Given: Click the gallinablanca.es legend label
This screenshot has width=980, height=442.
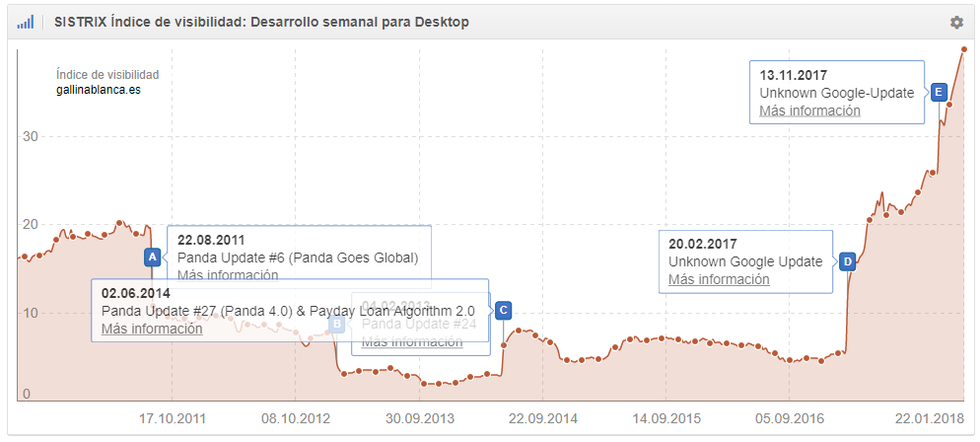Looking at the screenshot, I should [x=99, y=90].
